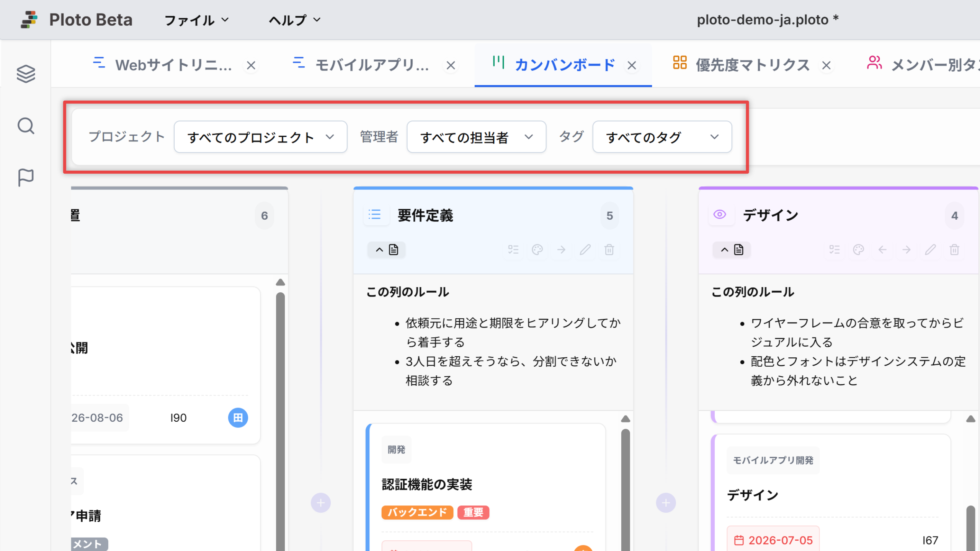Click the この列のルール heading in 要件定義
980x551 pixels.
[408, 292]
